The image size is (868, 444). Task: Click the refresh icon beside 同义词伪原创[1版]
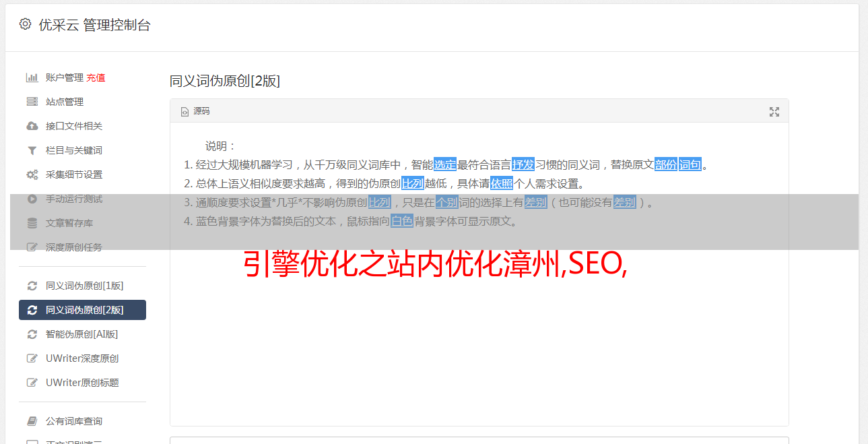(32, 286)
